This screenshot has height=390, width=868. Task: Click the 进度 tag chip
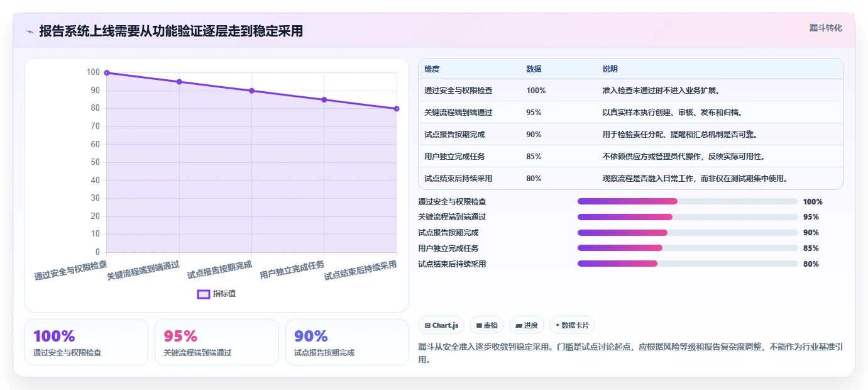tap(527, 325)
